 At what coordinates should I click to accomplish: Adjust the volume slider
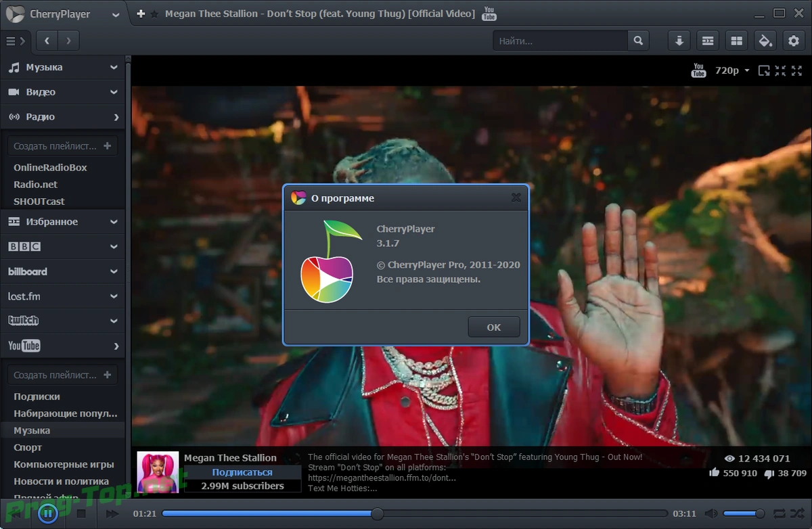(744, 514)
